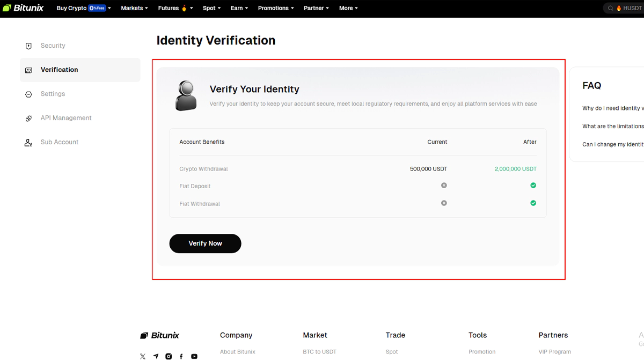
Task: Expand the More menu in navbar
Action: point(348,8)
